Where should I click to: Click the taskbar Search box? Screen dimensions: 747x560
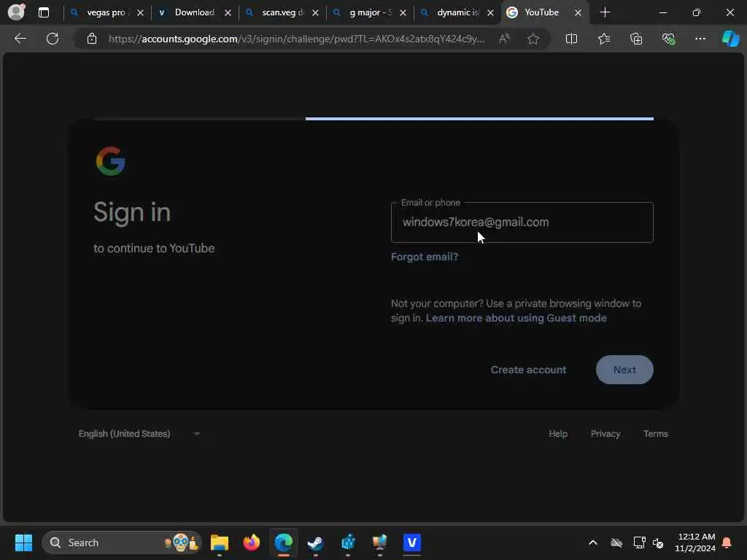click(122, 542)
